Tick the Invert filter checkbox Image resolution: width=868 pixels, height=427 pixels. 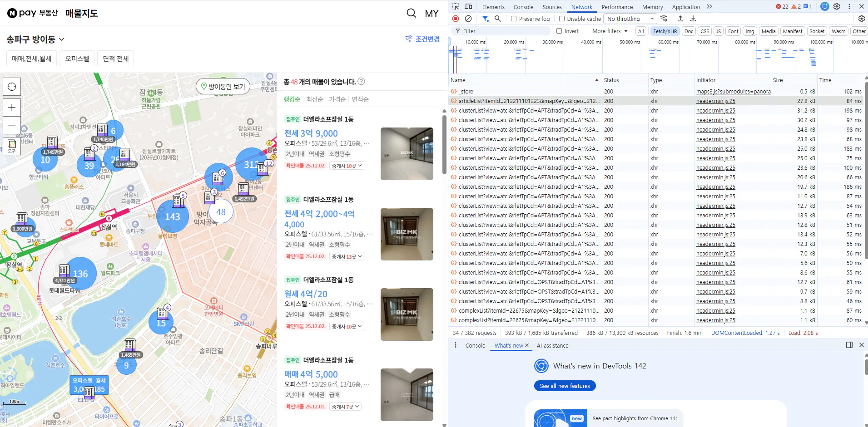click(x=559, y=31)
